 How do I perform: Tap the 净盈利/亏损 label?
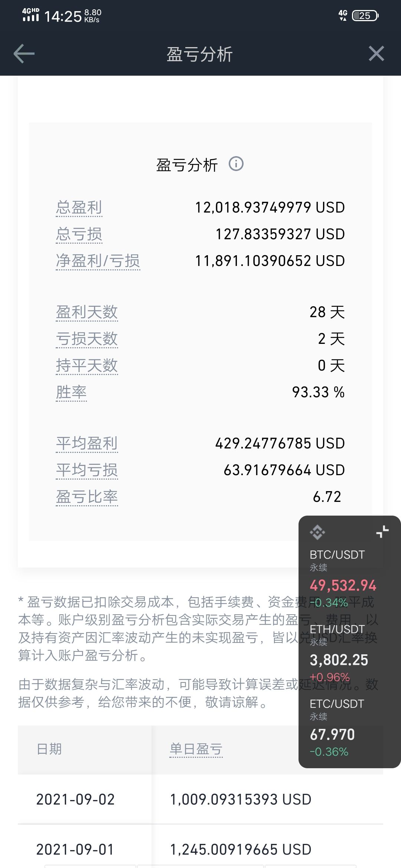pyautogui.click(x=98, y=261)
